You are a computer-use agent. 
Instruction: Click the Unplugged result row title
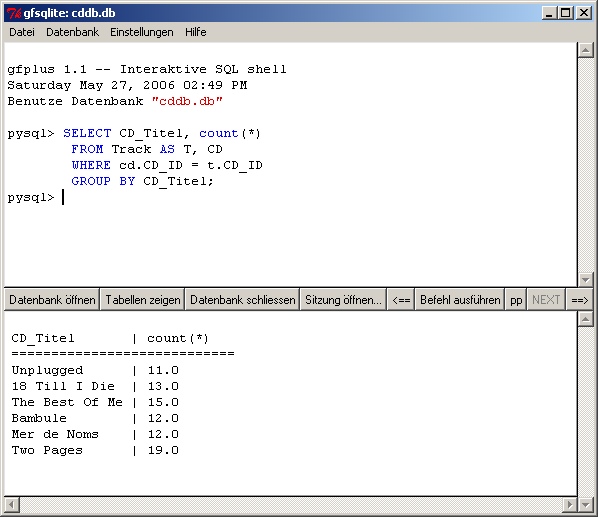pos(47,370)
